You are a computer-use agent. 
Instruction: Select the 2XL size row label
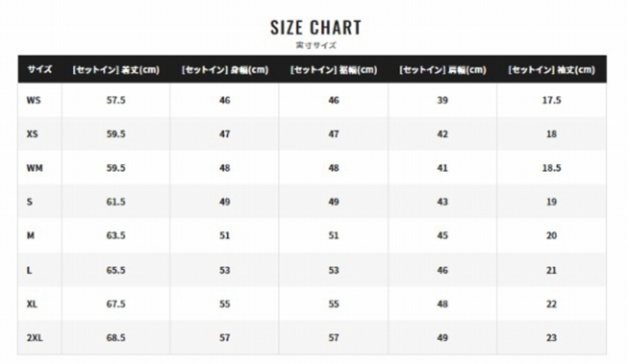35,338
